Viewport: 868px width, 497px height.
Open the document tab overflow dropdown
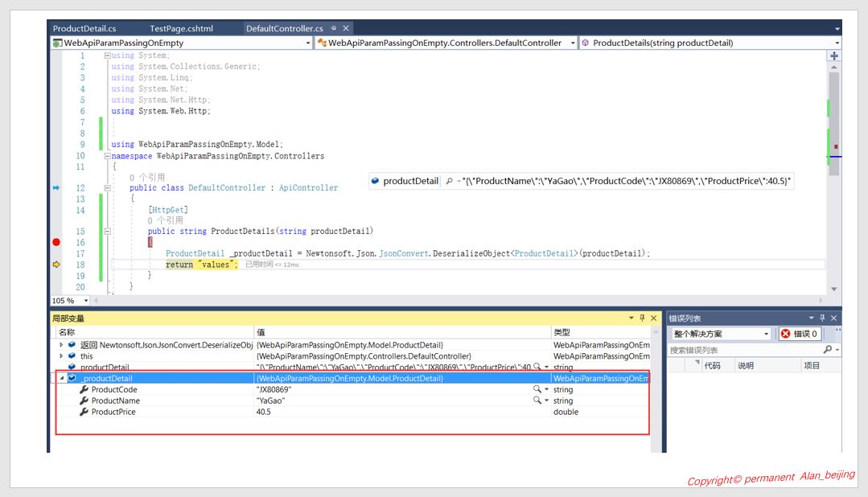click(x=837, y=29)
